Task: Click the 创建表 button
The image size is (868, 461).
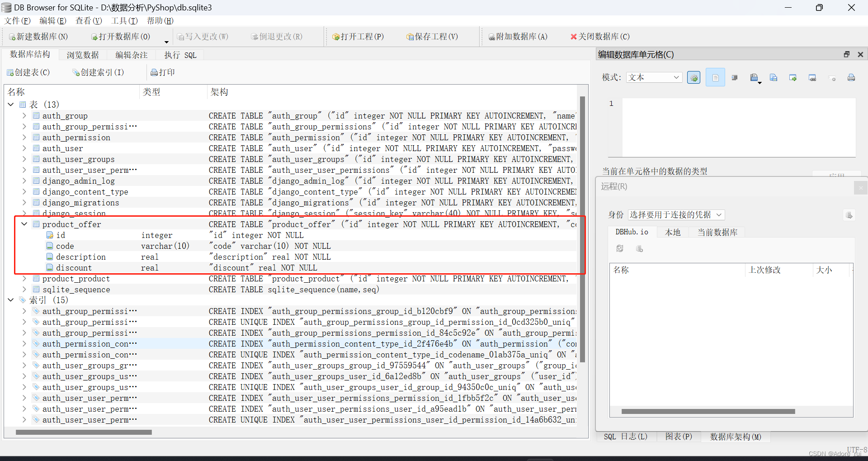Action: [28, 72]
